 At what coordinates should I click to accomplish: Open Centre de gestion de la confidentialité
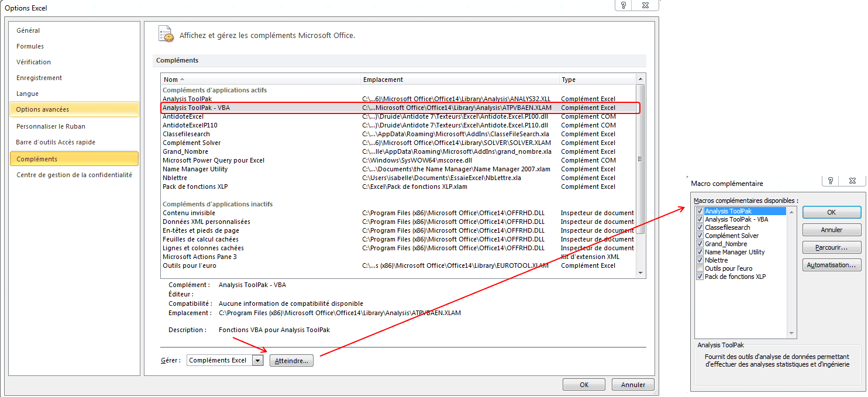74,175
